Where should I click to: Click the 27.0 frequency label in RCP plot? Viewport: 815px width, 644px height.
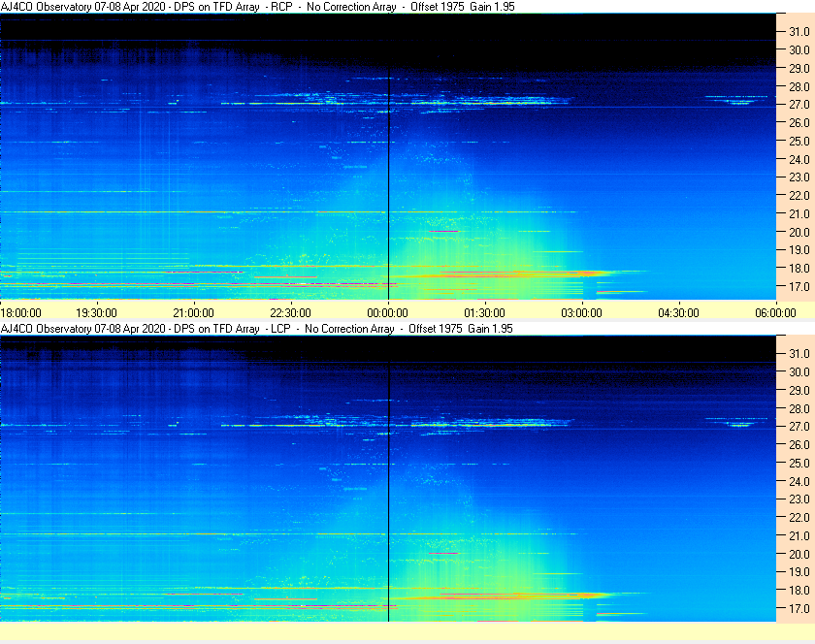pos(799,105)
